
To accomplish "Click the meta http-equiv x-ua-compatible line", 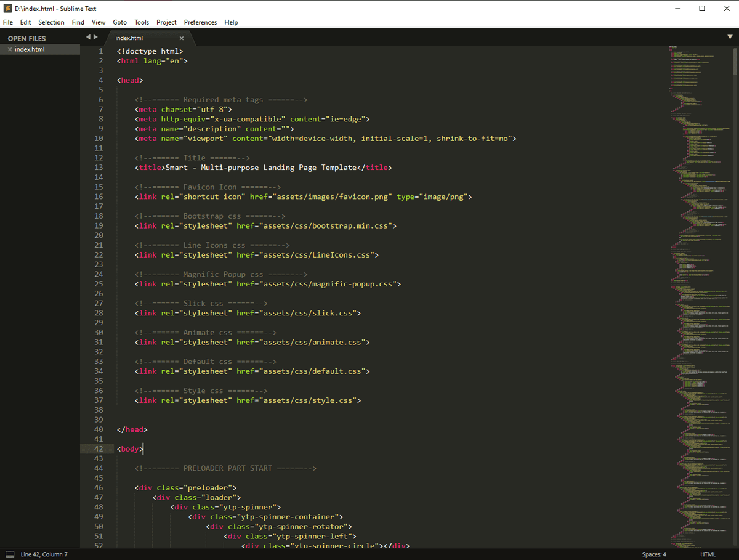I will pyautogui.click(x=252, y=119).
